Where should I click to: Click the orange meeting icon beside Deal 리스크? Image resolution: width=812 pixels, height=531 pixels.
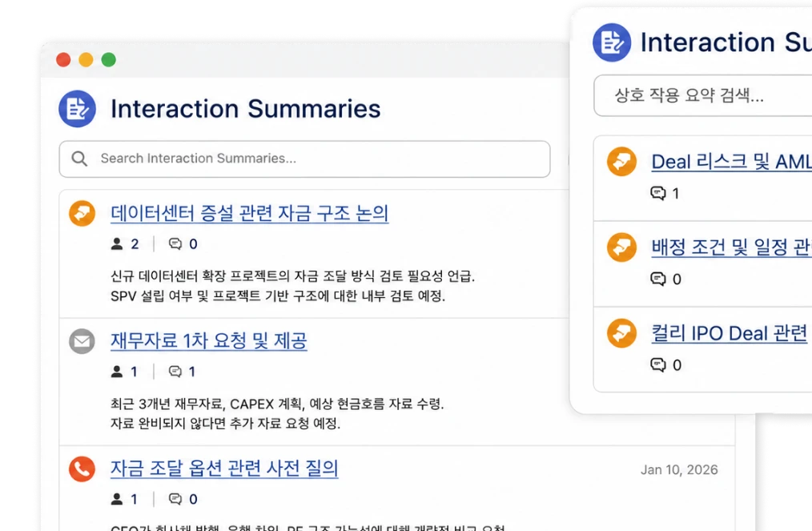pyautogui.click(x=621, y=162)
